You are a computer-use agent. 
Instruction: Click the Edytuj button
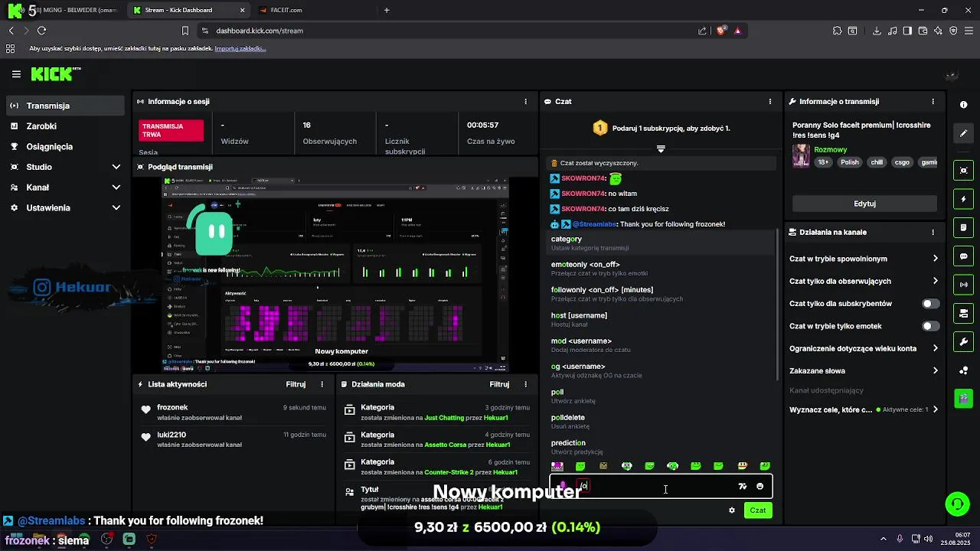pos(864,204)
